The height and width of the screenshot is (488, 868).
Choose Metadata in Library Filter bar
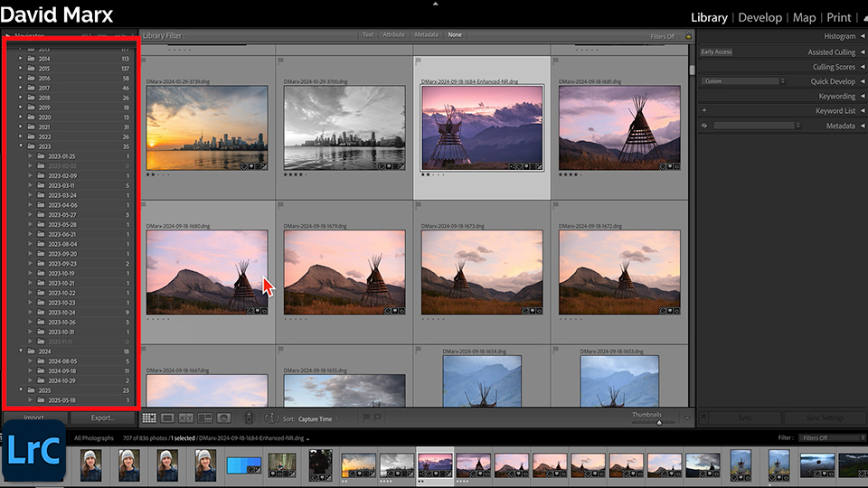pyautogui.click(x=426, y=35)
